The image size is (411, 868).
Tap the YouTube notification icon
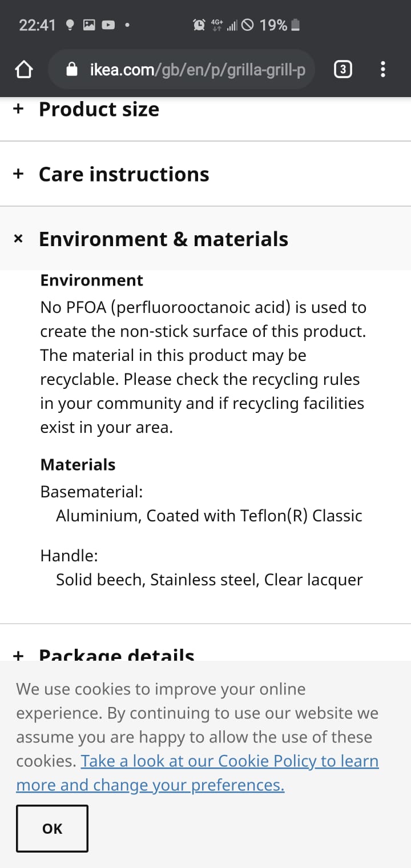pyautogui.click(x=107, y=25)
